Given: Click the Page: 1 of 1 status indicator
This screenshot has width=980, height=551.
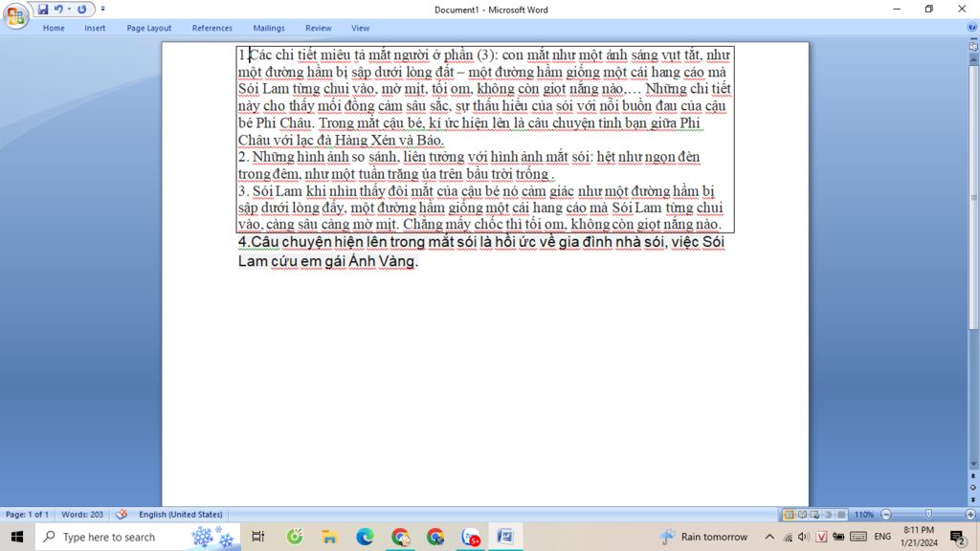Looking at the screenshot, I should pyautogui.click(x=27, y=514).
